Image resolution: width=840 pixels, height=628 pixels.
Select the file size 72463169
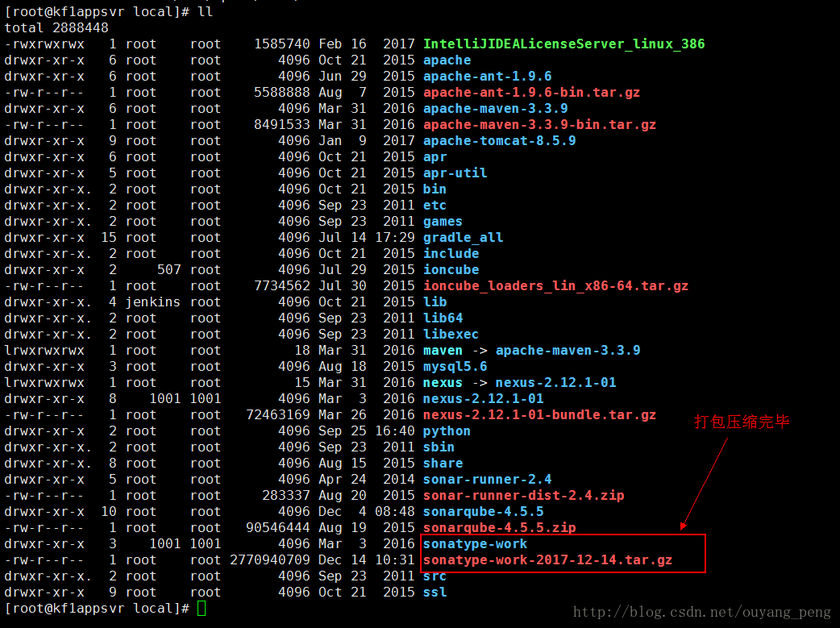[x=278, y=414]
